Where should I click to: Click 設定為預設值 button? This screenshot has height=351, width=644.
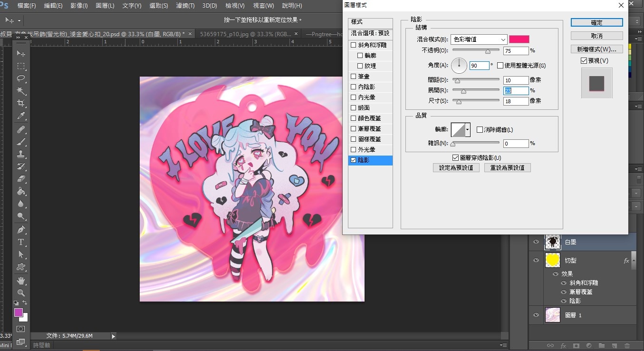tap(456, 168)
